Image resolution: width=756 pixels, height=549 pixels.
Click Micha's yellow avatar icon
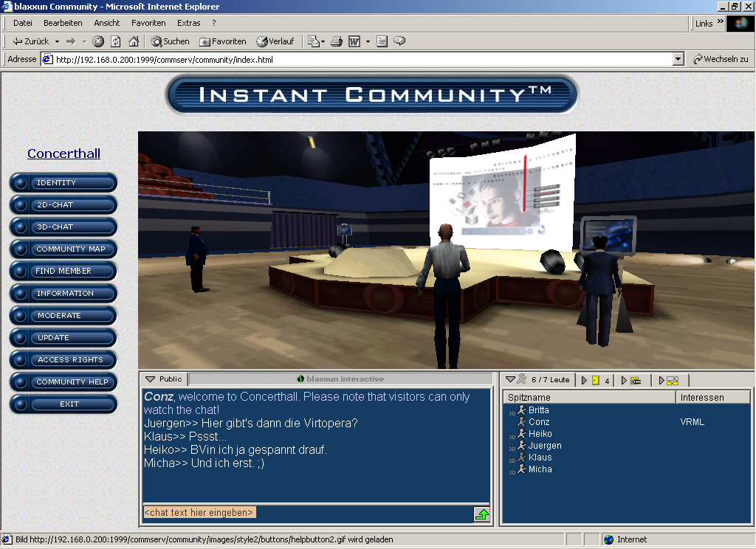click(x=522, y=469)
